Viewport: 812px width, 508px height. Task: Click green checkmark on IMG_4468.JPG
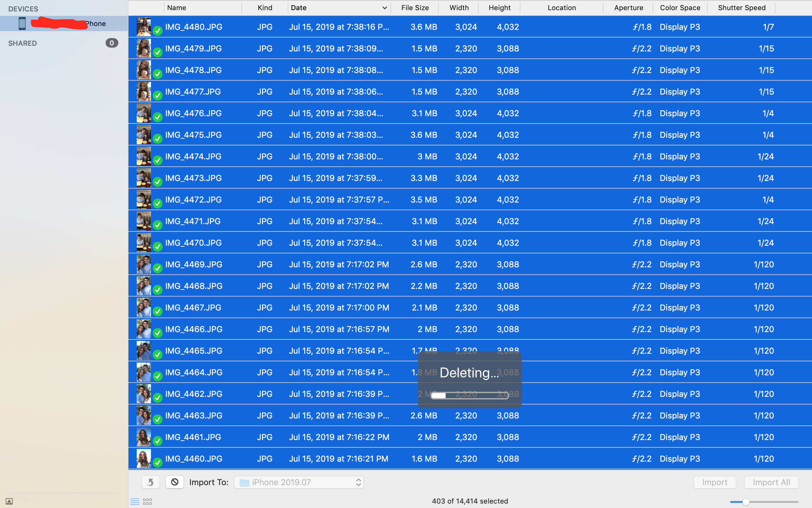(158, 290)
